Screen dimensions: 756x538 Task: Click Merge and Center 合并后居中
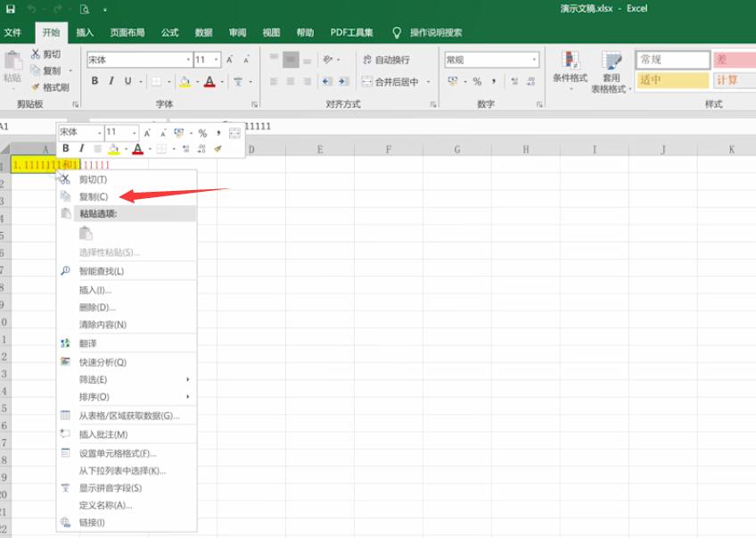pyautogui.click(x=390, y=81)
